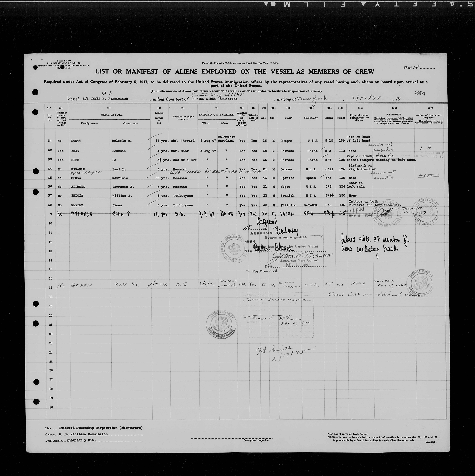Click the nationality Spain
This screenshot has width=475, height=476.
(311, 178)
